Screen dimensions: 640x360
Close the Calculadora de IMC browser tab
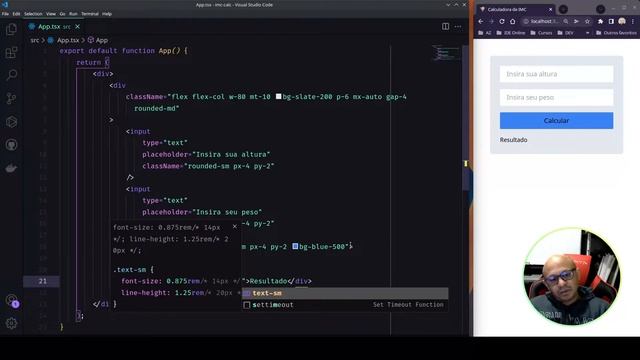(550, 9)
